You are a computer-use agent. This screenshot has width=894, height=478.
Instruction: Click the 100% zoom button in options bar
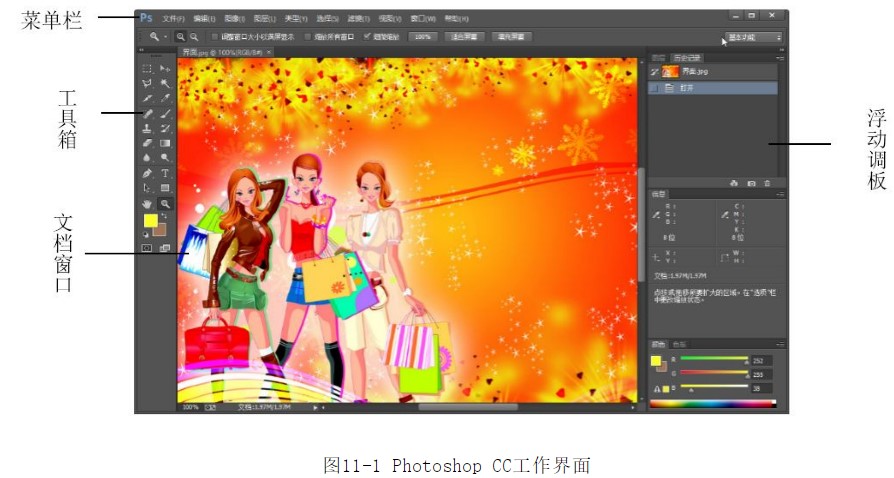coord(423,36)
